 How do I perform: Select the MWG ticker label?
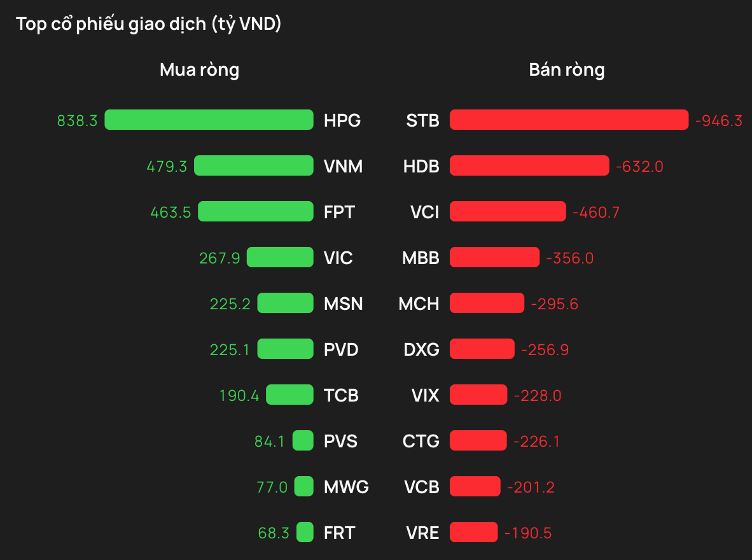[x=346, y=487]
